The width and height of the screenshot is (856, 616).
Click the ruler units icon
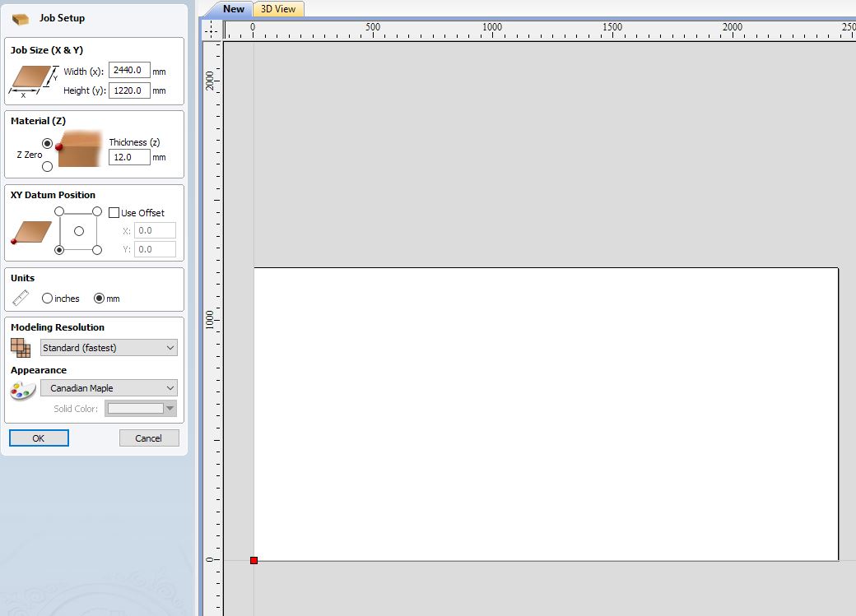pos(21,298)
